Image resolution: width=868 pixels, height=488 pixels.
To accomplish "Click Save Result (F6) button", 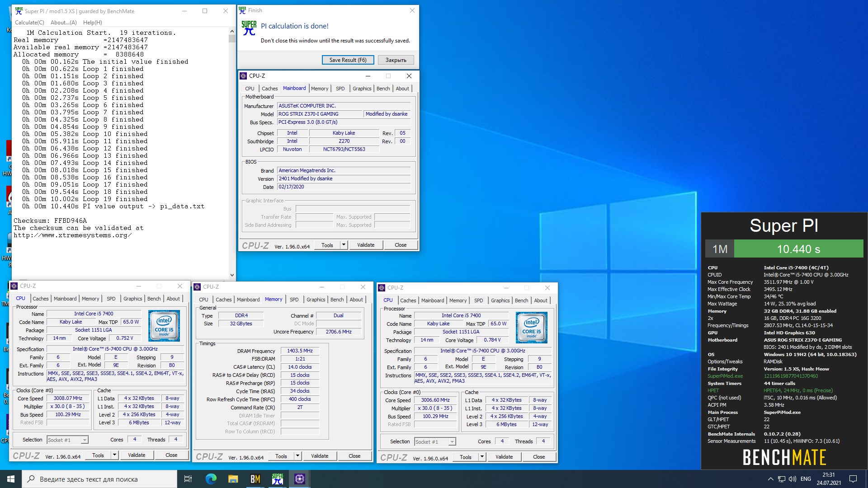I will click(348, 60).
